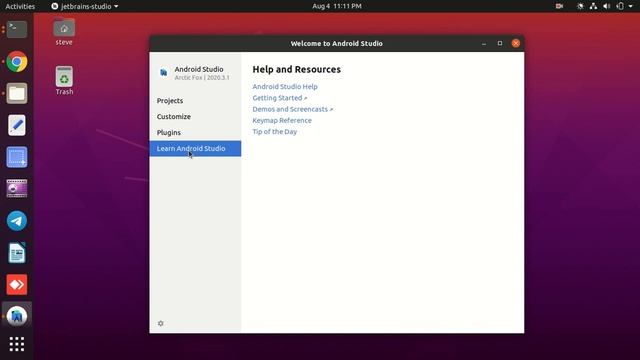Viewport: 640px width, 360px height.
Task: Open Demos and Screencasts link
Action: 293,109
